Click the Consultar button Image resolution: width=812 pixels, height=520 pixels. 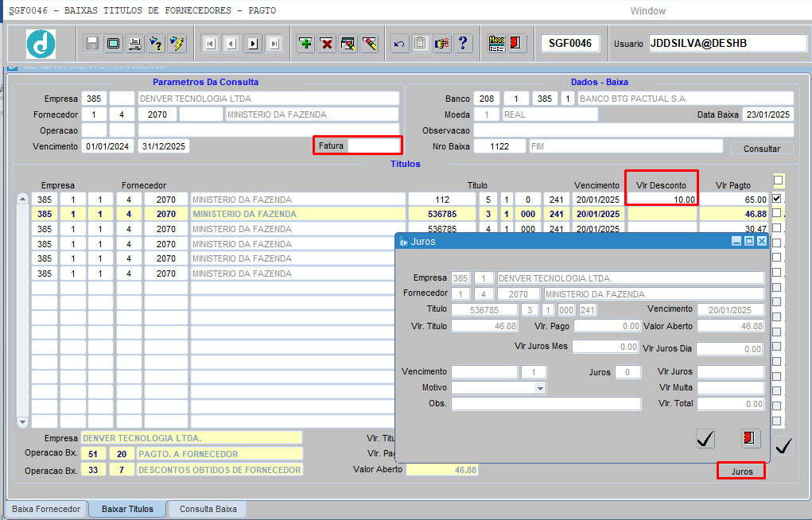point(762,149)
